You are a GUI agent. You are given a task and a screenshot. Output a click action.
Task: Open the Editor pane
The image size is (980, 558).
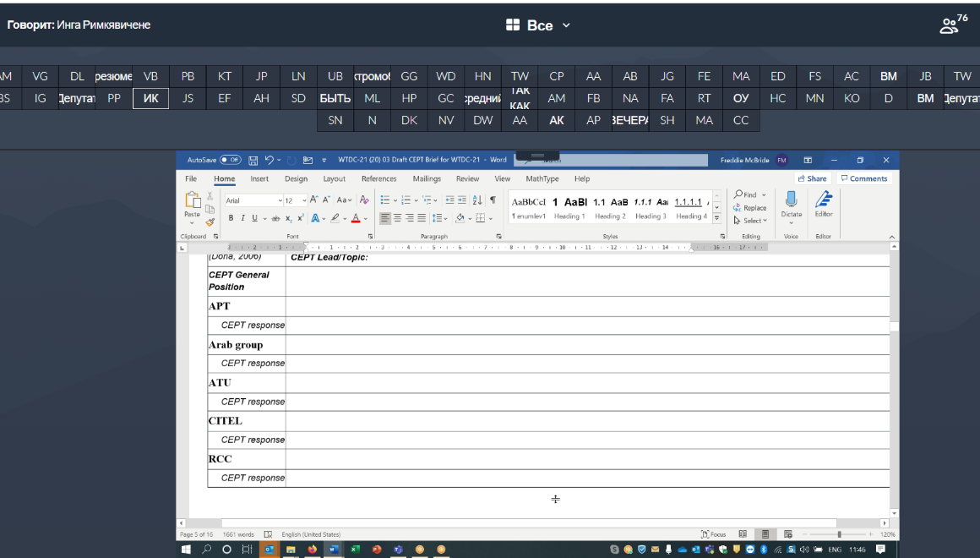[824, 204]
